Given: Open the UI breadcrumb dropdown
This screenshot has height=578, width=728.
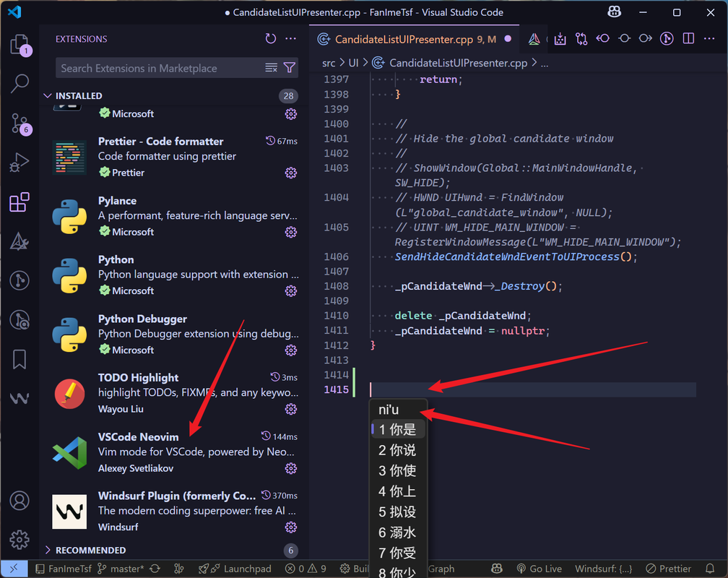Looking at the screenshot, I should pos(354,63).
